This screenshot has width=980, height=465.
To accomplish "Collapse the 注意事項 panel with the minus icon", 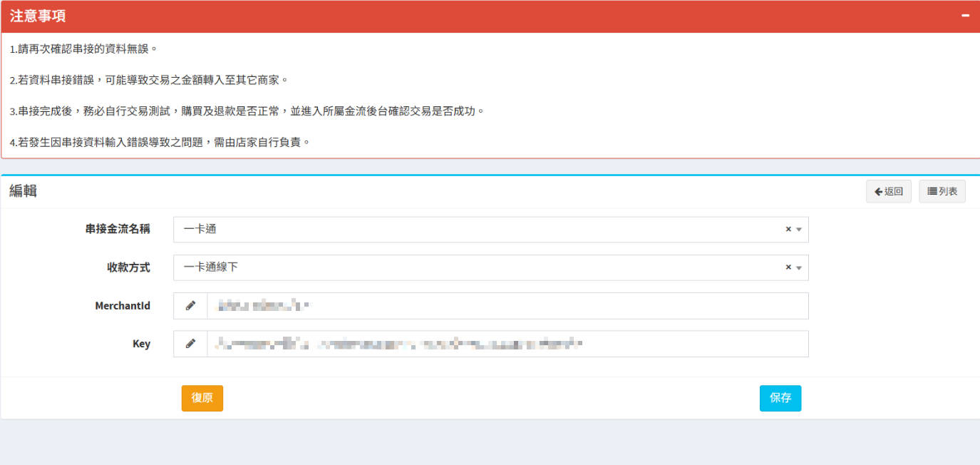I will tap(965, 16).
